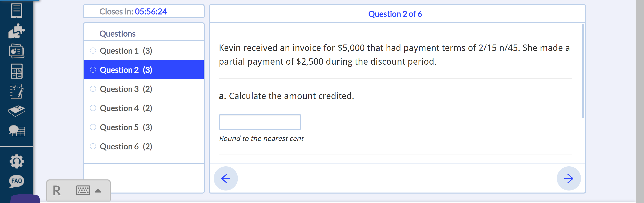Click the previous question arrow button

tap(225, 178)
